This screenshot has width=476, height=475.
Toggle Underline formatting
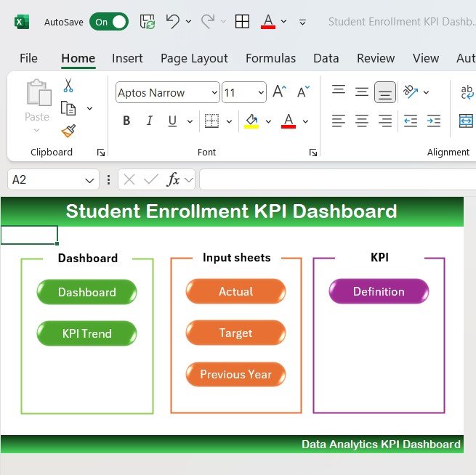click(172, 121)
